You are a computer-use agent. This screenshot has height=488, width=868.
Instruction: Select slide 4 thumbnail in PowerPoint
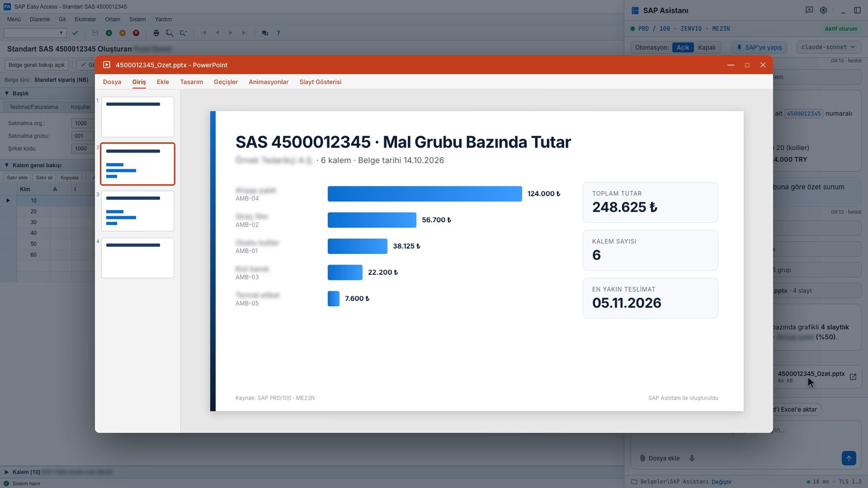[x=138, y=258]
